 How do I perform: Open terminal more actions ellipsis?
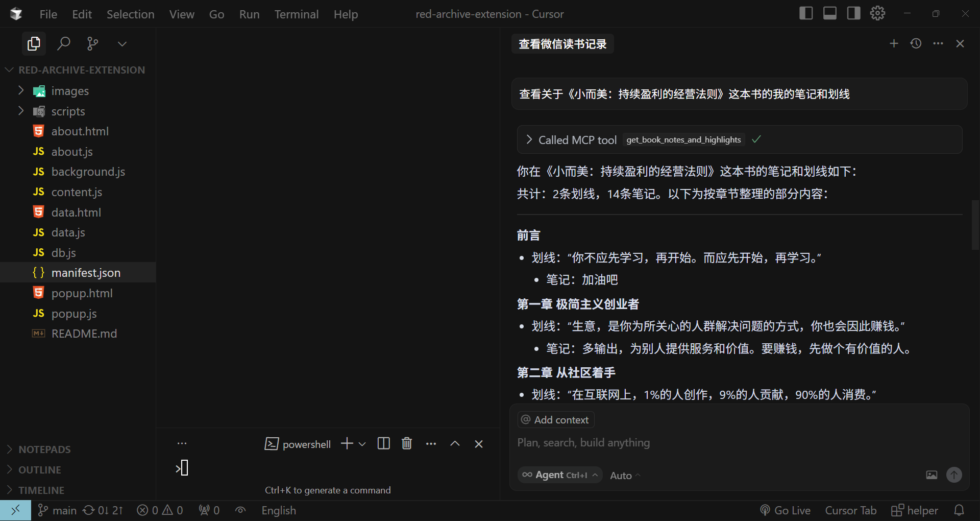pos(431,444)
